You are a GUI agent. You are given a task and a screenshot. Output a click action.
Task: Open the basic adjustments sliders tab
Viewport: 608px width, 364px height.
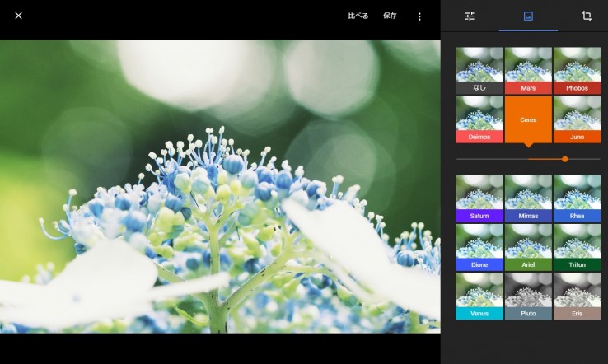pyautogui.click(x=470, y=16)
